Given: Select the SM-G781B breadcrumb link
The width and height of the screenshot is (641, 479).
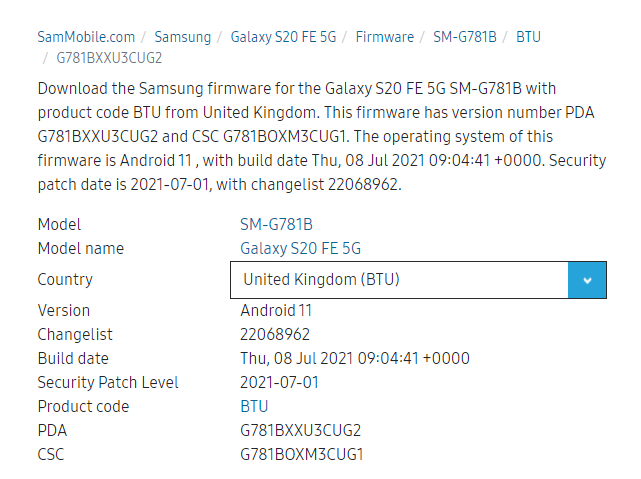Looking at the screenshot, I should tap(465, 37).
